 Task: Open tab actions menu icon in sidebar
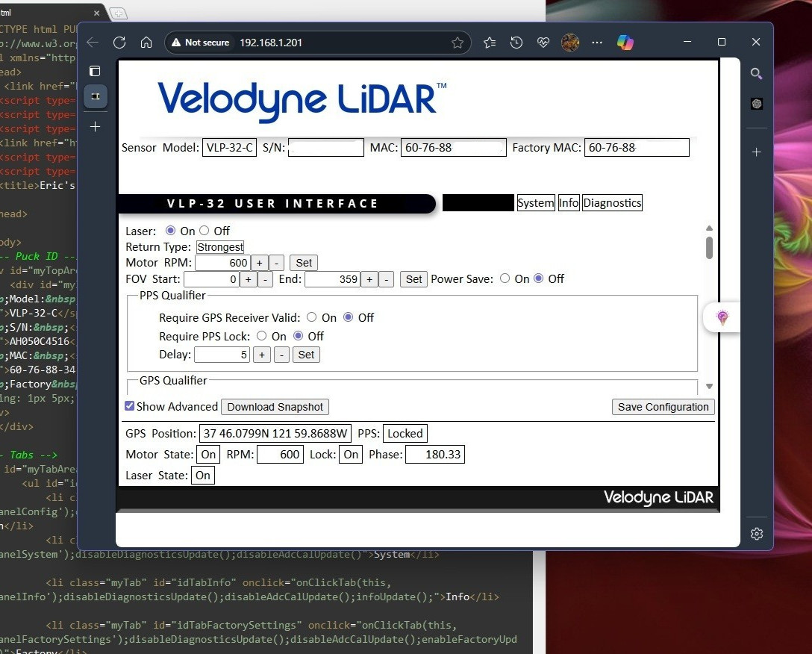click(95, 71)
